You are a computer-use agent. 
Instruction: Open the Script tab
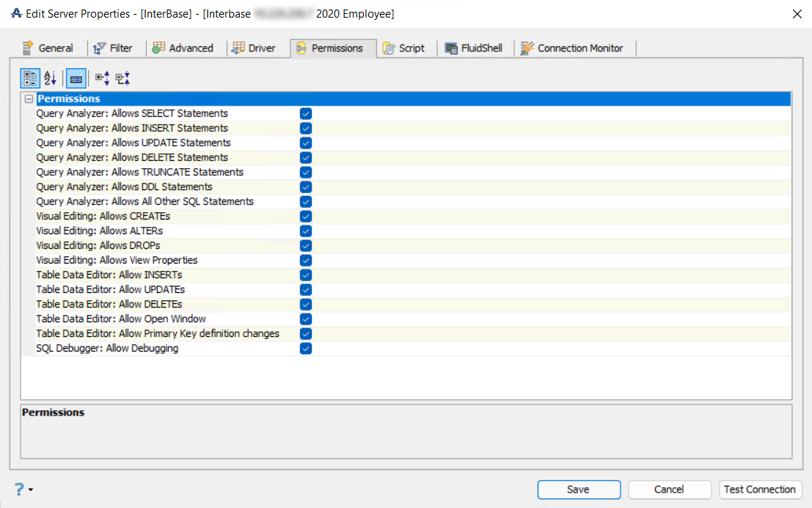point(404,48)
